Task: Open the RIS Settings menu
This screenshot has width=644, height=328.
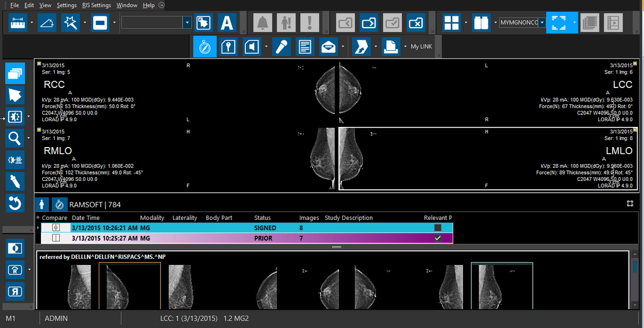Action: [x=96, y=5]
